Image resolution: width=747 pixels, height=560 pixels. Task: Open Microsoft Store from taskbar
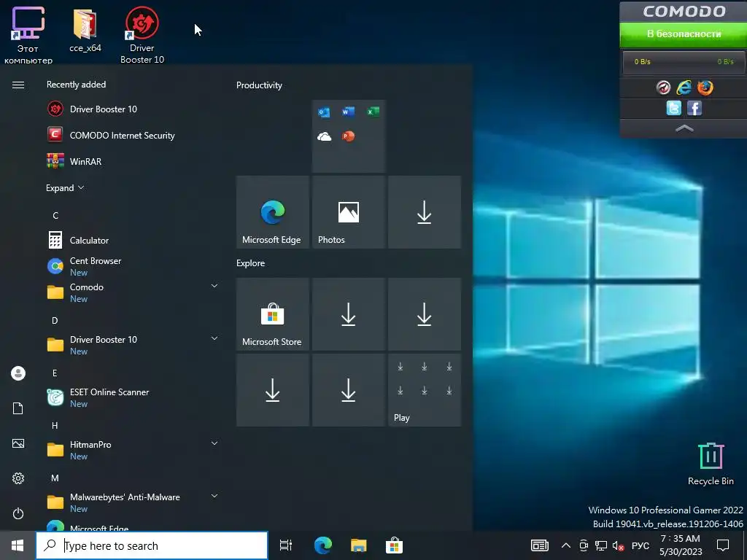point(394,545)
